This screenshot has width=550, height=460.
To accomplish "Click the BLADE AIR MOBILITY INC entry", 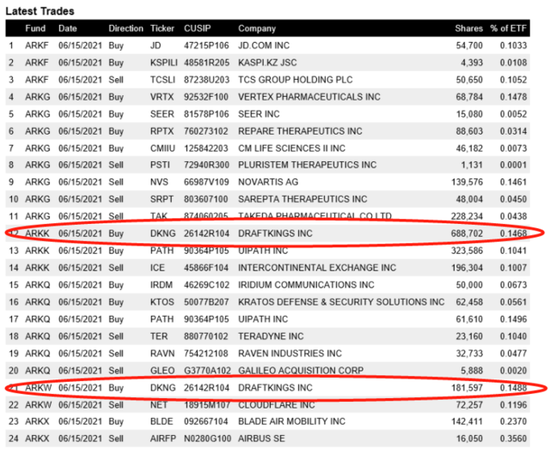I will [x=291, y=421].
